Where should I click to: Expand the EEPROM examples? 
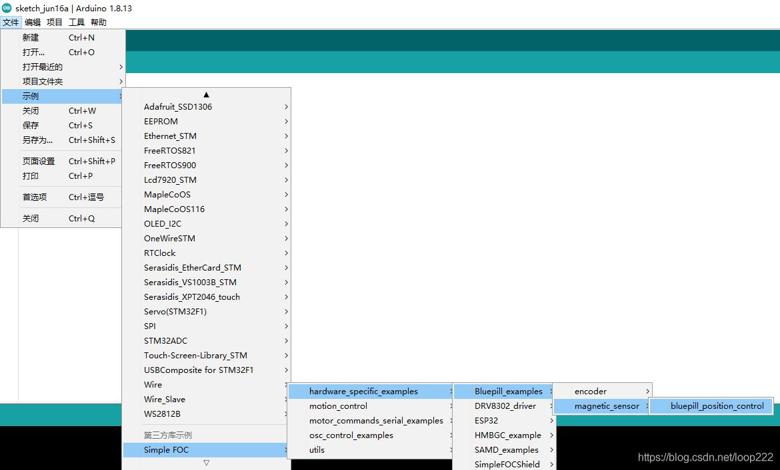tap(206, 121)
